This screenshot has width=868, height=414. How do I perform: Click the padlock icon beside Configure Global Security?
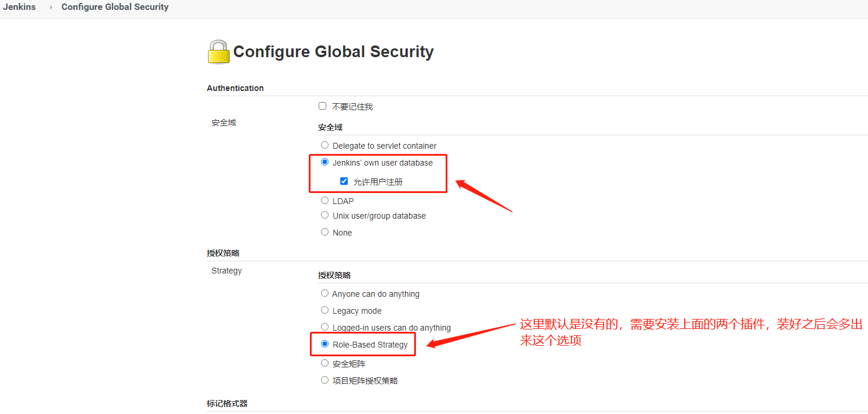[x=218, y=51]
